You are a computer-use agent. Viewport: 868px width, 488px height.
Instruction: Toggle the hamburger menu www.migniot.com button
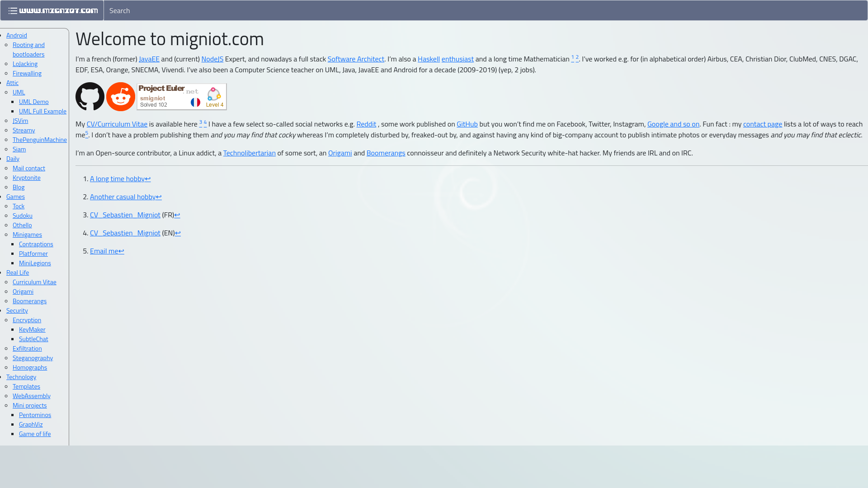tap(52, 10)
